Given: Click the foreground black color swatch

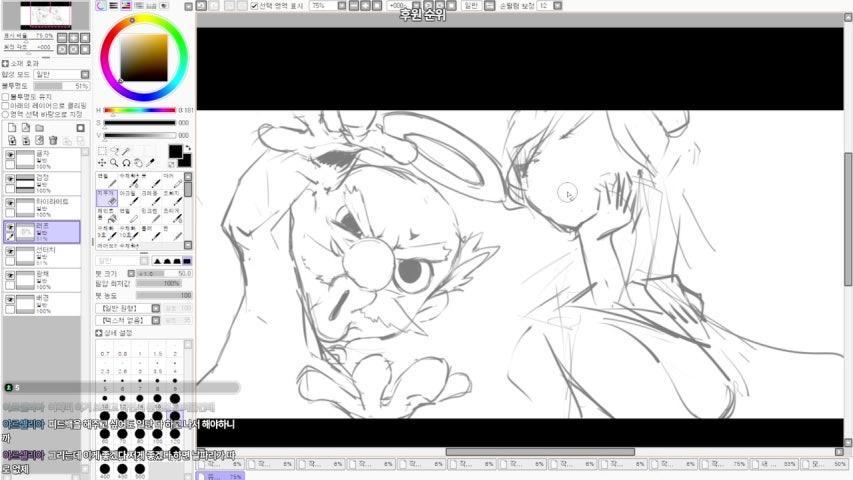Looking at the screenshot, I should coord(175,151).
